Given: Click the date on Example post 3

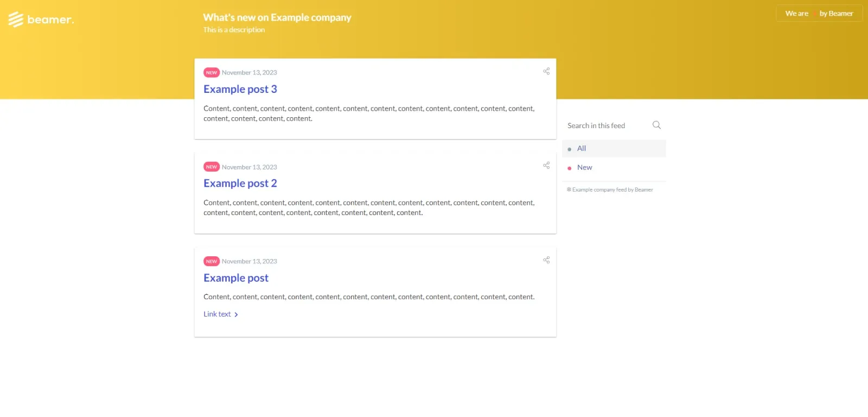Looking at the screenshot, I should coord(250,72).
